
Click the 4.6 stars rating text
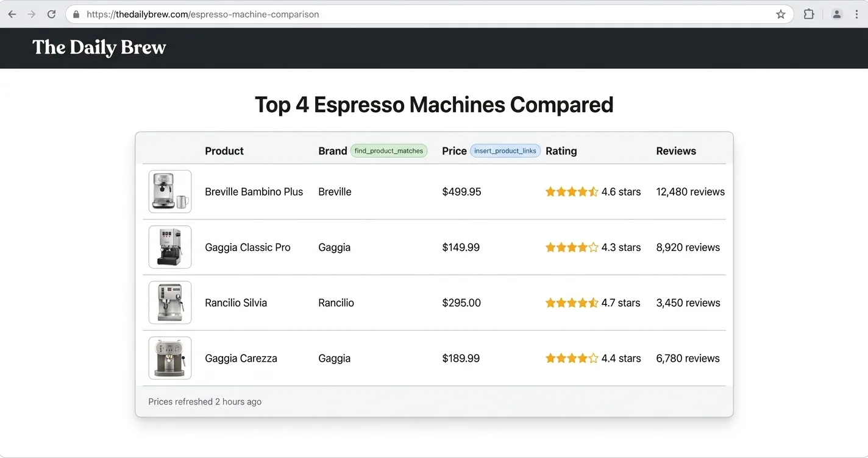tap(621, 192)
